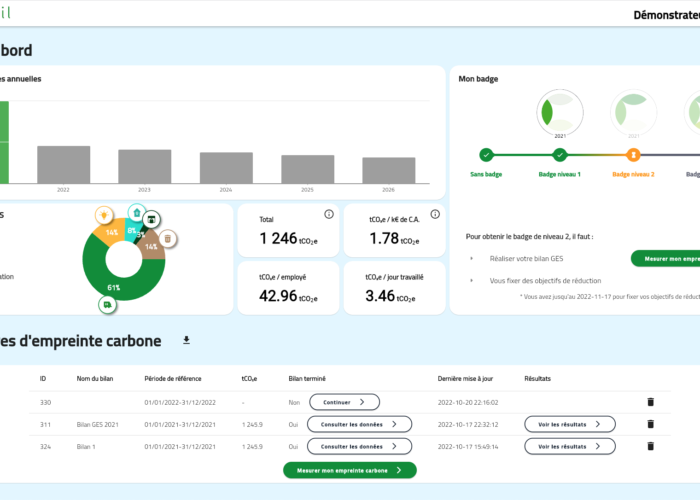Remove Bilan 1 with its trash icon
The height and width of the screenshot is (500, 700).
pos(650,446)
